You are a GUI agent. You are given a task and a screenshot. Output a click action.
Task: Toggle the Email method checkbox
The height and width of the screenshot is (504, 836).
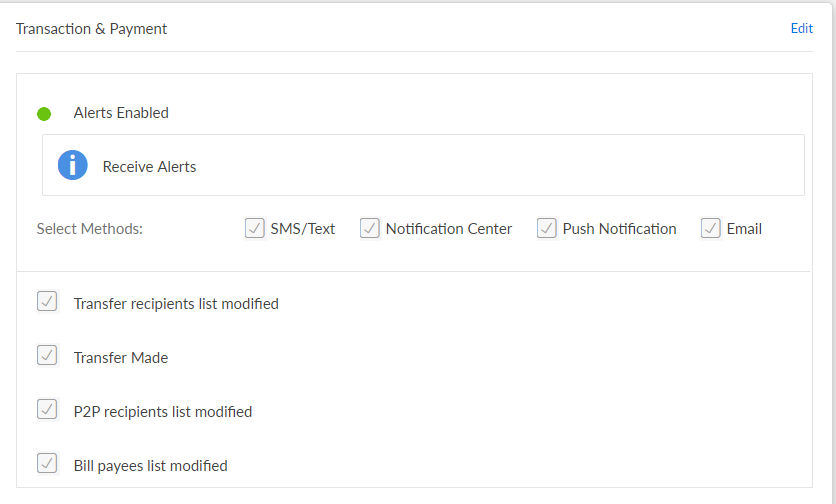pyautogui.click(x=711, y=229)
